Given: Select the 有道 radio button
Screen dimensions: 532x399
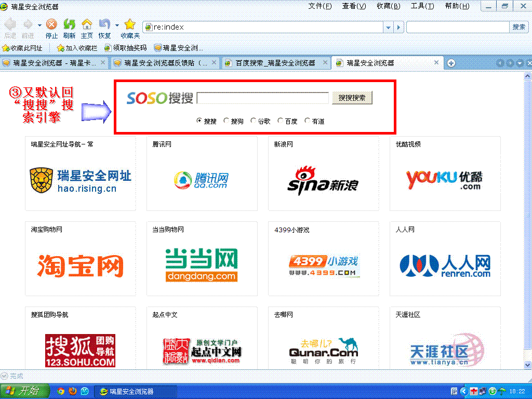Looking at the screenshot, I should coord(307,121).
